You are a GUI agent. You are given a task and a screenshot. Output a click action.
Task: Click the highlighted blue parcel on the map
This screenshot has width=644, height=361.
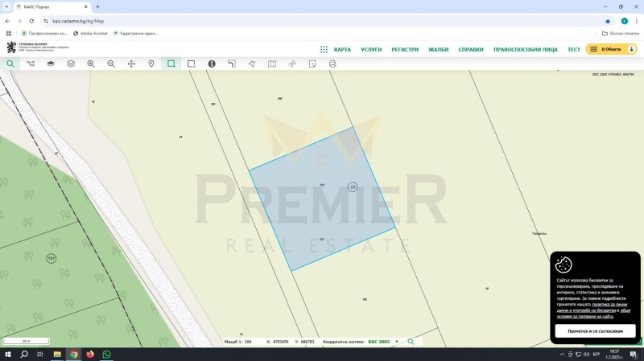click(323, 199)
